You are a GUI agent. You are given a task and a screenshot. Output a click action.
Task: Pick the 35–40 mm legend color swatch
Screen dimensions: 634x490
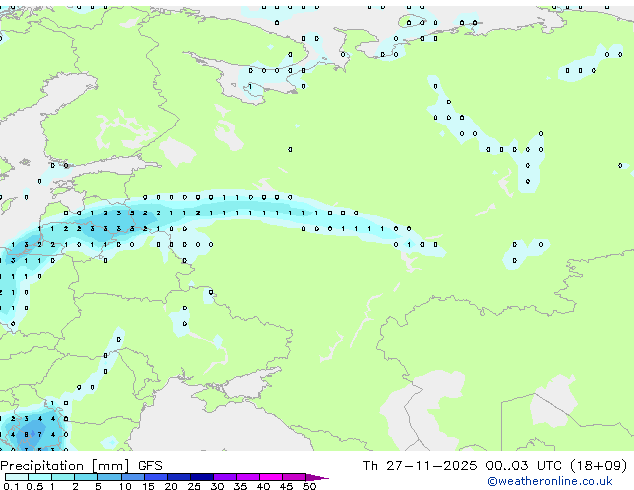pos(248,477)
